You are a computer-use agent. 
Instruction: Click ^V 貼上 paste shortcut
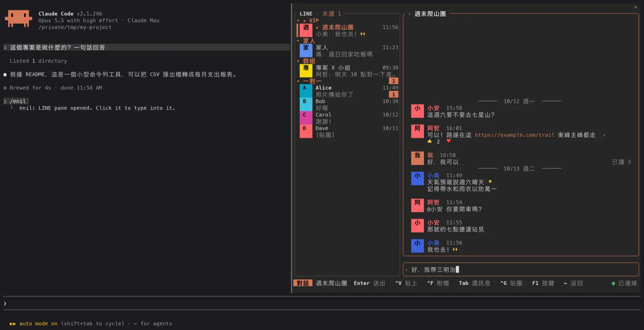click(x=406, y=283)
